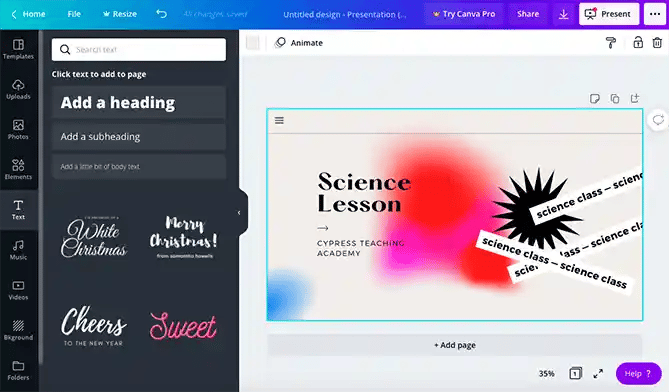Image resolution: width=669 pixels, height=392 pixels.
Task: Click the lock icon in toolbar
Action: [x=638, y=42]
